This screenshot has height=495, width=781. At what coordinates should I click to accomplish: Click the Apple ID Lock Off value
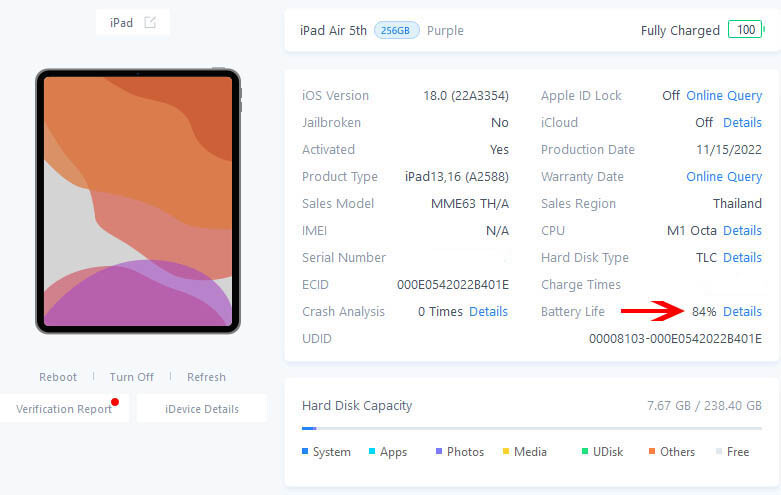[671, 96]
